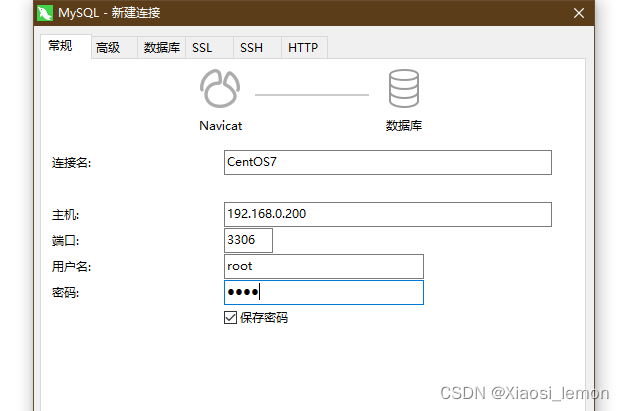Click the MySQL dolphin title bar icon

[45, 13]
